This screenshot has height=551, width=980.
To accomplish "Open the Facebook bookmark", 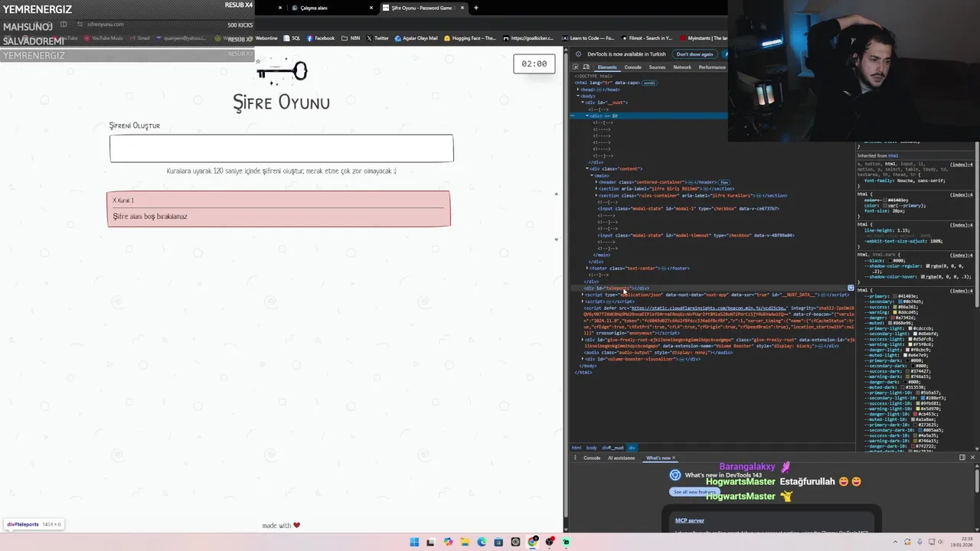I will pos(320,38).
